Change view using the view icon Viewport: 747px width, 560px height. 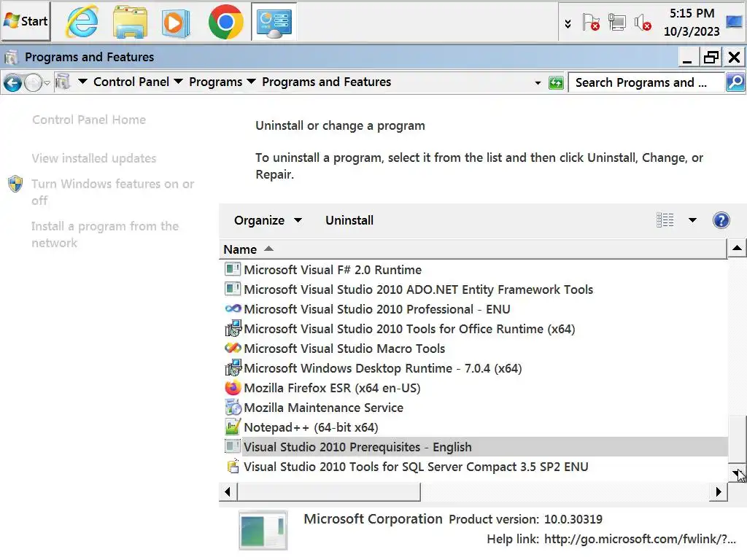click(x=665, y=220)
